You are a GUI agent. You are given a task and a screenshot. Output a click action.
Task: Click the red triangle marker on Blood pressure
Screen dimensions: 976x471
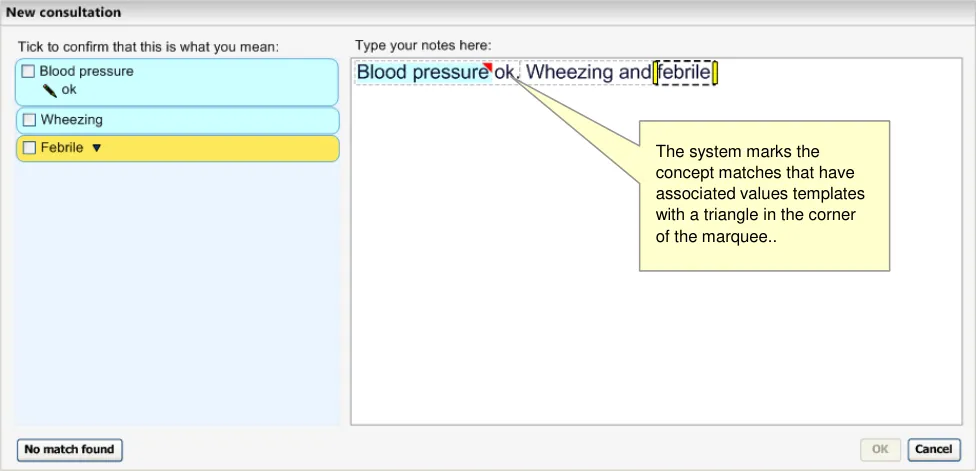[x=488, y=67]
